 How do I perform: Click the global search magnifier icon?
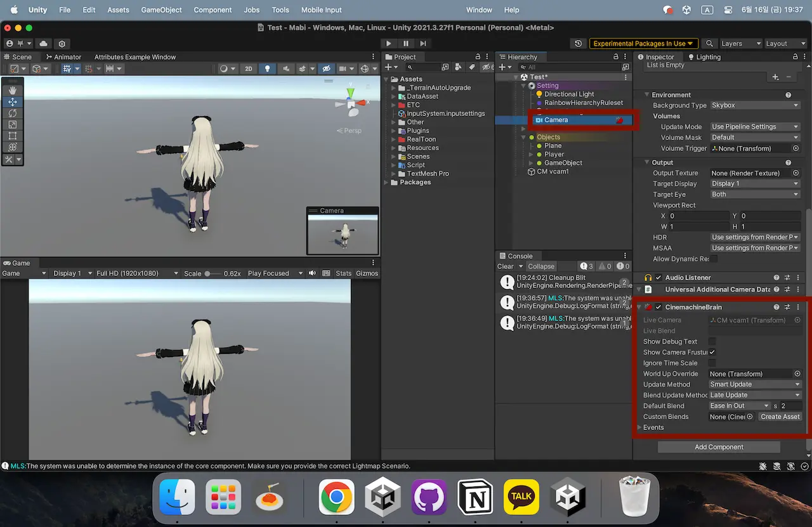click(x=709, y=43)
